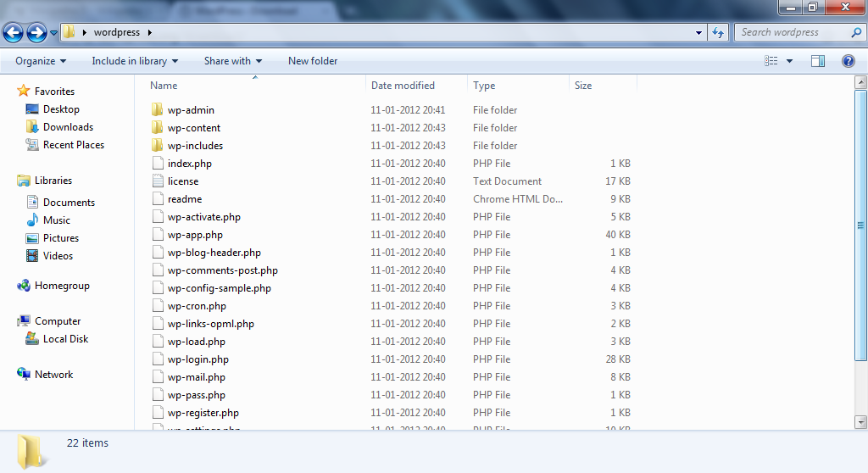Screen dimensions: 868x473
Task: Click the wp-content folder icon
Action: click(x=157, y=127)
